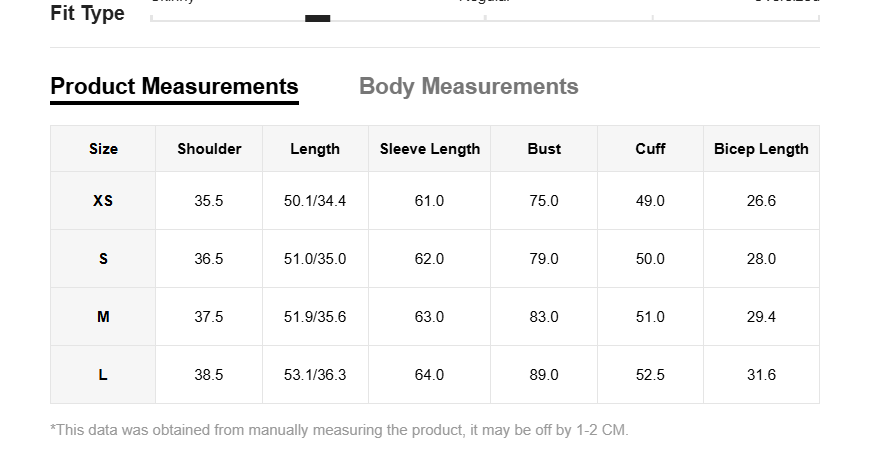The height and width of the screenshot is (456, 874).
Task: Click the manual measurement disclaimer text
Action: [x=339, y=430]
